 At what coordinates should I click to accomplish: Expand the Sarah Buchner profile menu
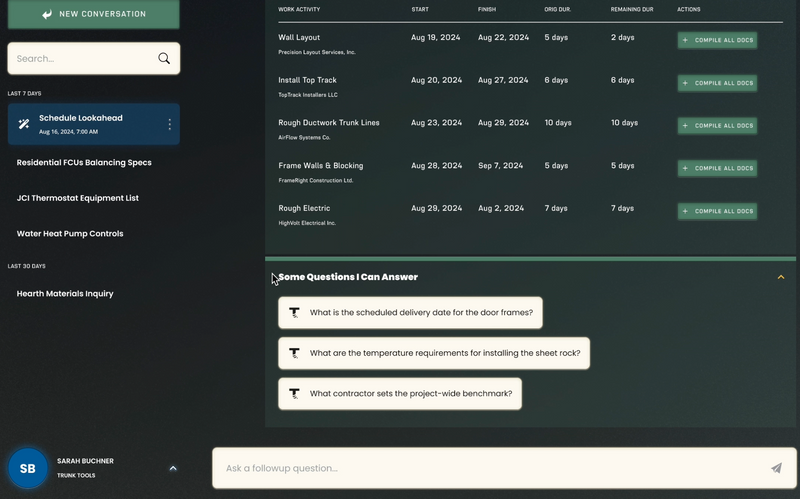173,468
